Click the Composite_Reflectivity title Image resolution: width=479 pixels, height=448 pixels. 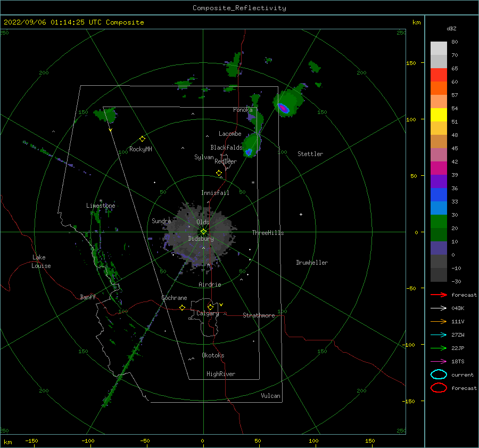[x=239, y=8]
